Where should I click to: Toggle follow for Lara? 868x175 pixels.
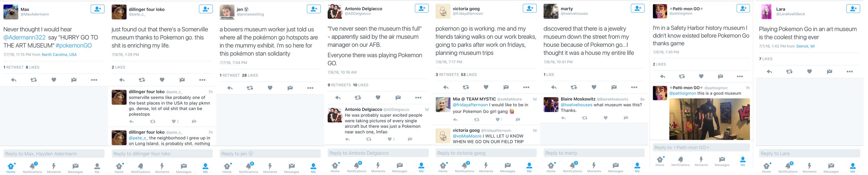[853, 9]
